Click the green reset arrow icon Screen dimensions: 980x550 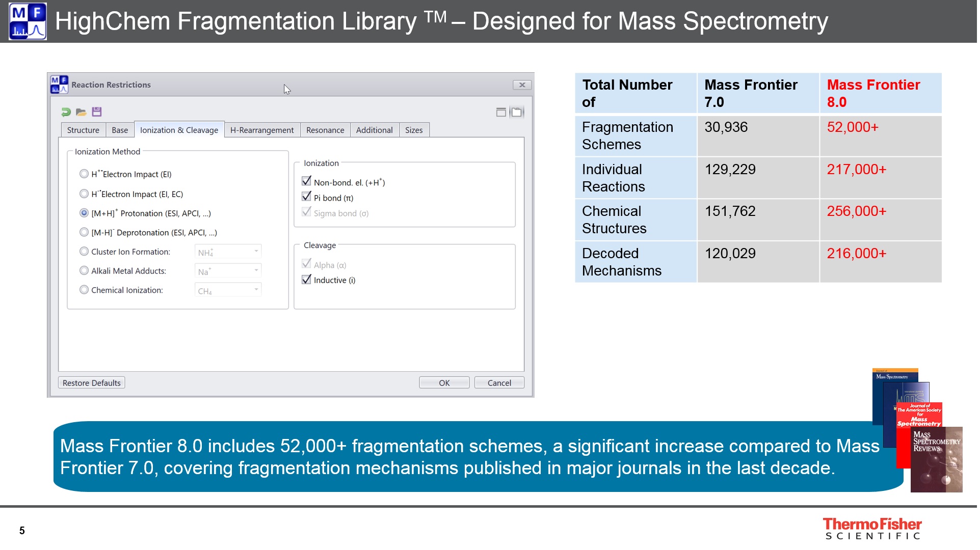(66, 112)
